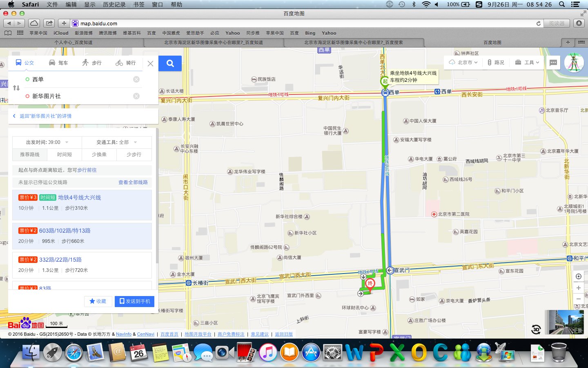The width and height of the screenshot is (588, 368).
Task: Click the blue search magnifier button
Action: (x=170, y=63)
